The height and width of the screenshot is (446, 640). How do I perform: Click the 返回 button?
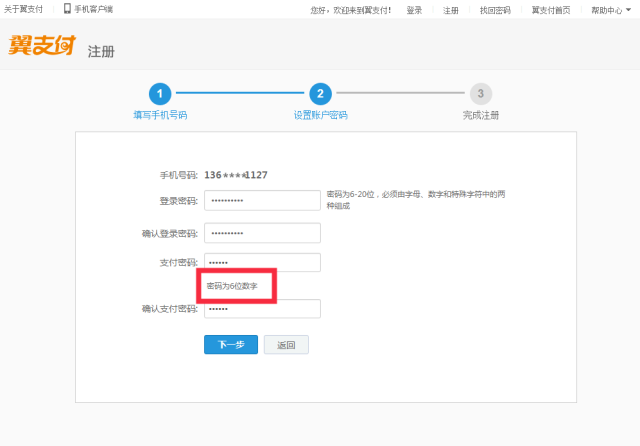coord(286,345)
